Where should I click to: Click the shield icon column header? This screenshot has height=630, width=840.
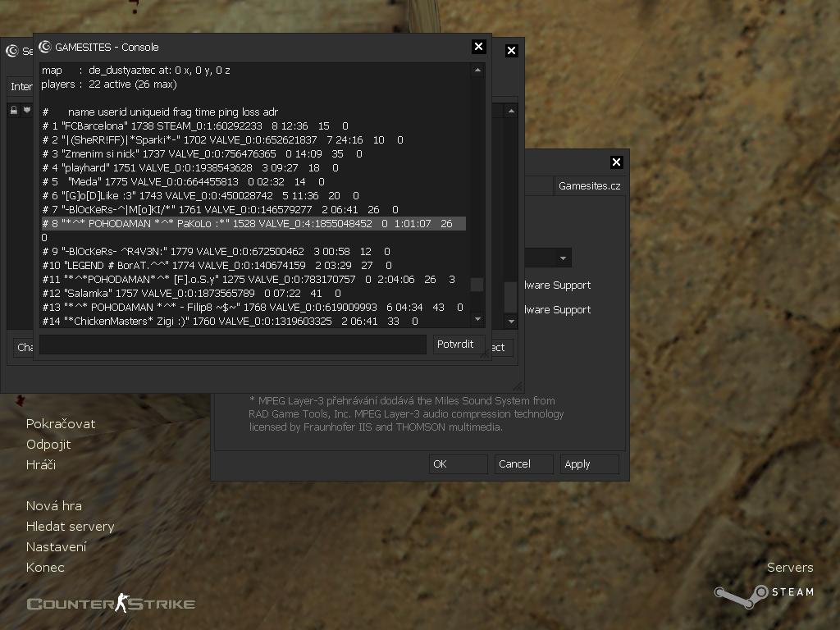click(26, 110)
